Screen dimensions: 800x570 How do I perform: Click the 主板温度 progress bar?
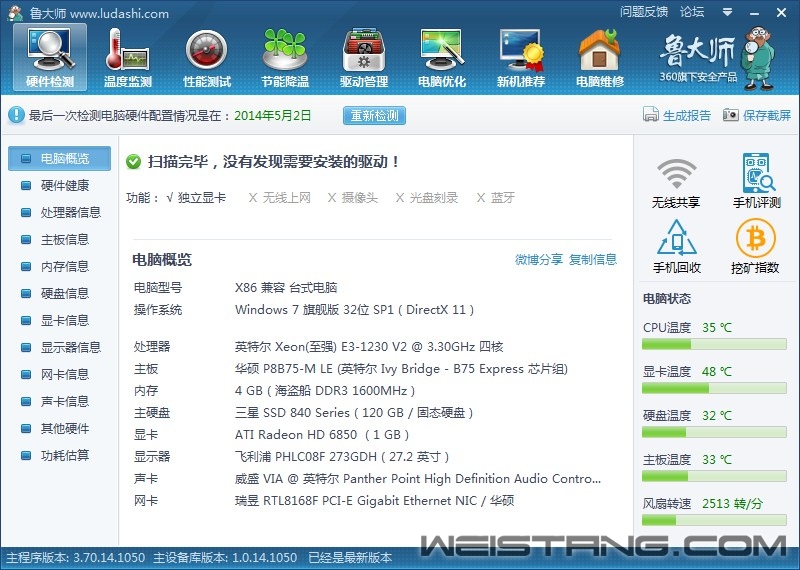[x=714, y=476]
